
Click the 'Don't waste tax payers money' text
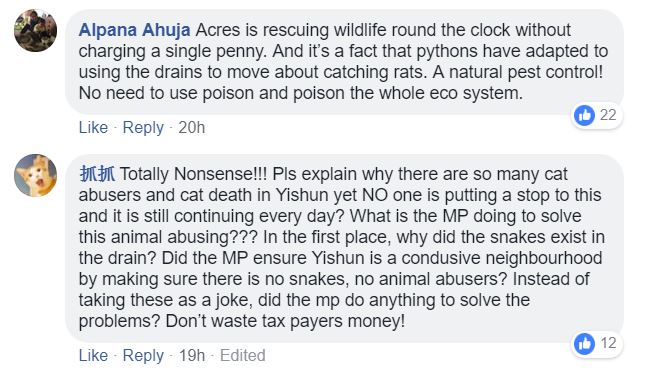[285, 321]
